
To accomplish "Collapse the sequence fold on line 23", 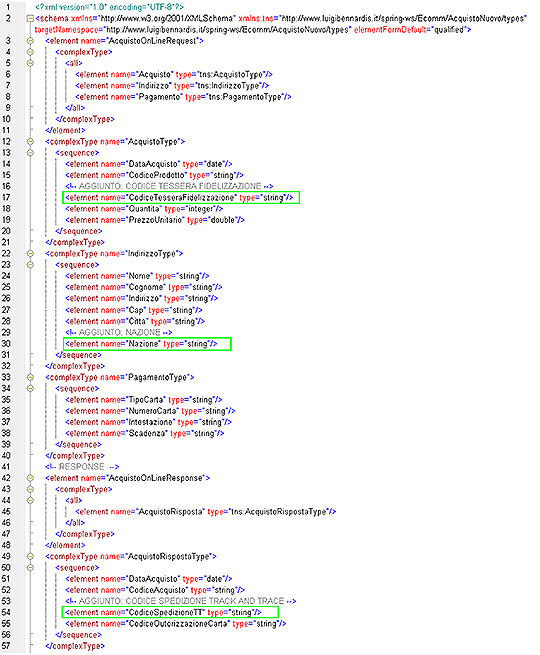I will tap(30, 265).
